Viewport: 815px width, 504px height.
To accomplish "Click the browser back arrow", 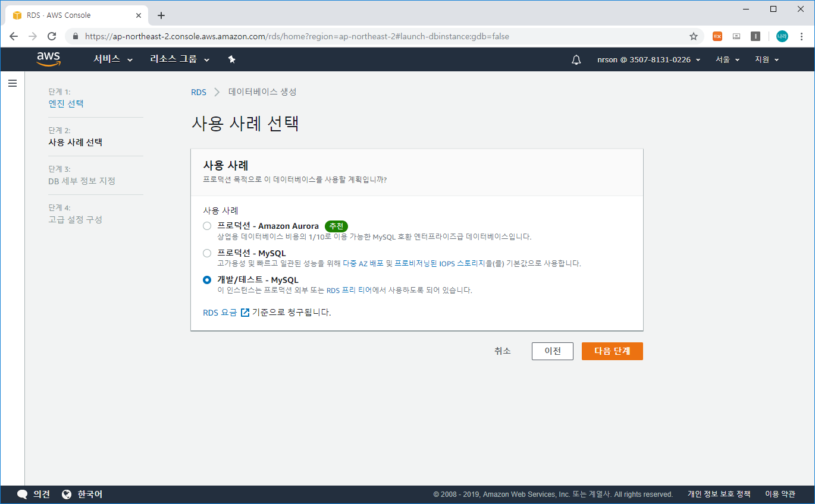I will point(14,36).
